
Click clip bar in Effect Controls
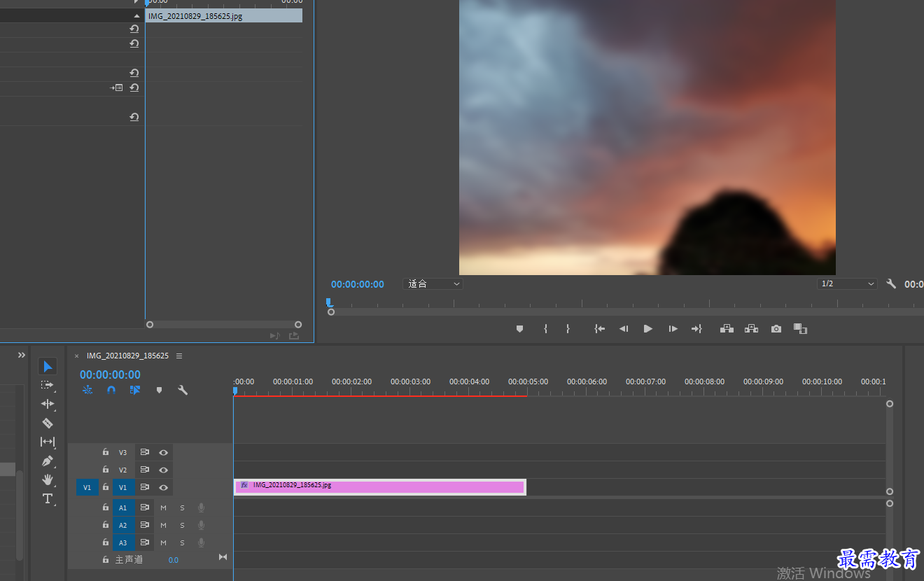(224, 15)
